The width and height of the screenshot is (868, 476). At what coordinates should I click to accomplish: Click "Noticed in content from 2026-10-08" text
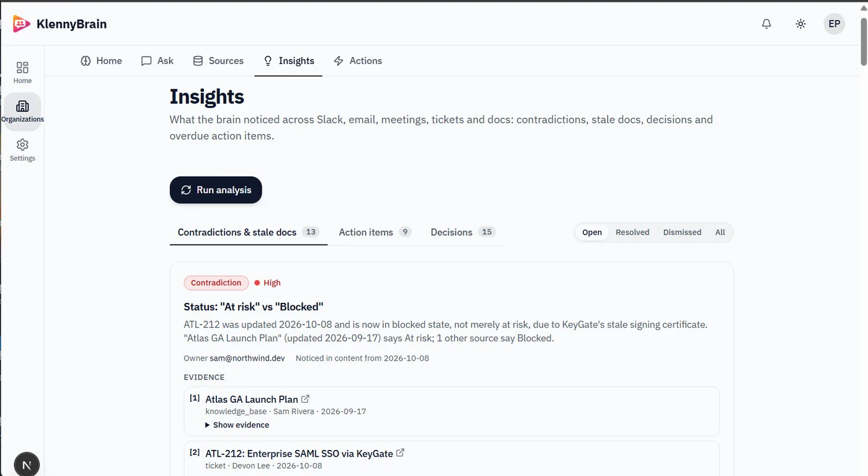(x=362, y=358)
